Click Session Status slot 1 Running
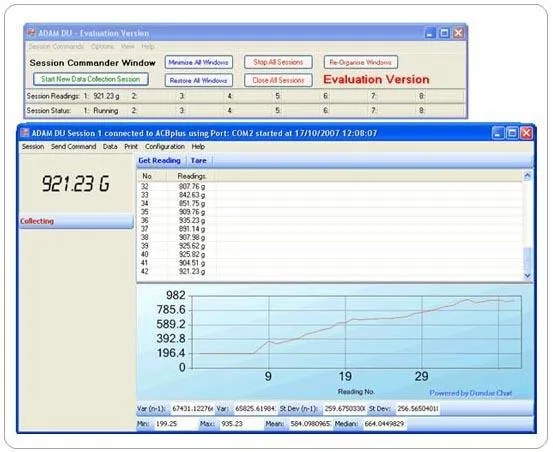Viewport: 553px width, 452px height. (x=105, y=111)
